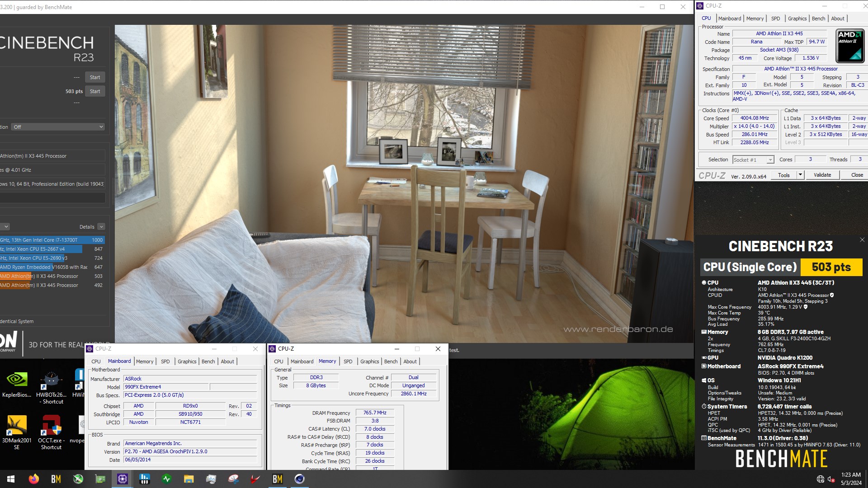Image resolution: width=868 pixels, height=488 pixels.
Task: Maximize the Cinebench window
Action: [662, 7]
